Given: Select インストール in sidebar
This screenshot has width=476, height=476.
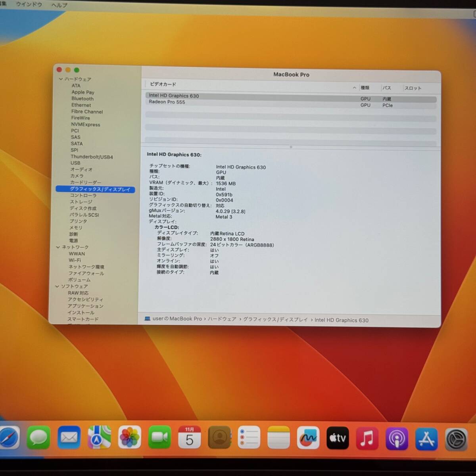Looking at the screenshot, I should (x=81, y=313).
